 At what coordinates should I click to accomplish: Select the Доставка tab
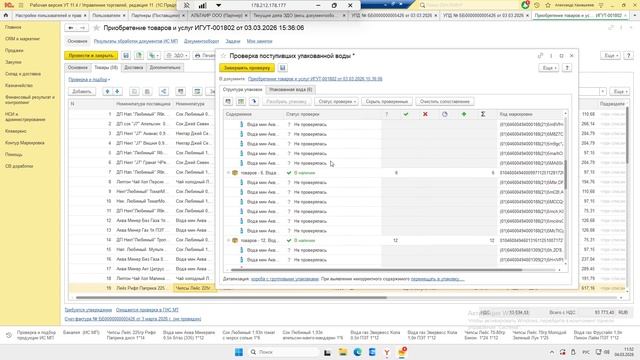click(x=133, y=67)
